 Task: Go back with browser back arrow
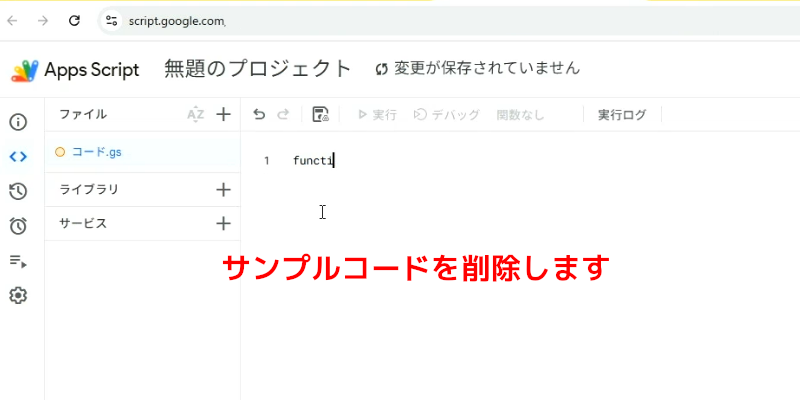point(12,21)
